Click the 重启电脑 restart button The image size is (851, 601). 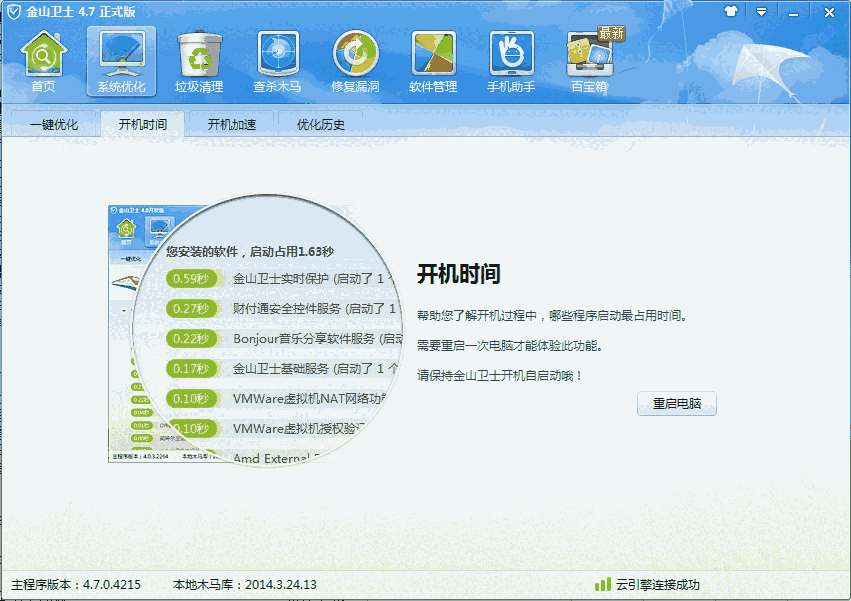(x=677, y=403)
